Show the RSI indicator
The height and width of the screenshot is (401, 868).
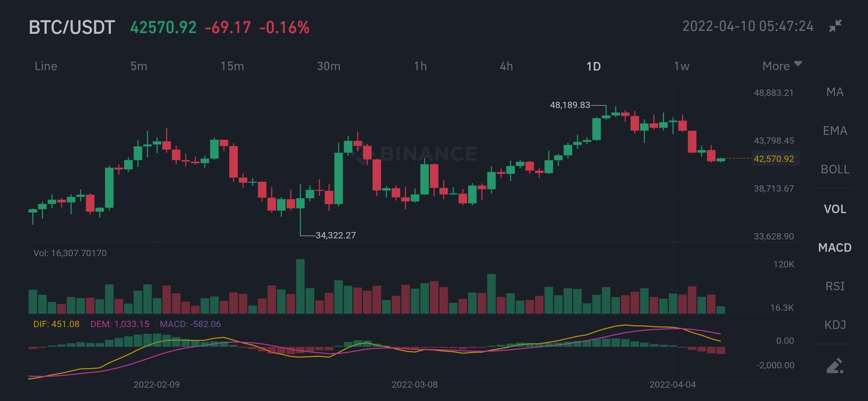(x=835, y=286)
